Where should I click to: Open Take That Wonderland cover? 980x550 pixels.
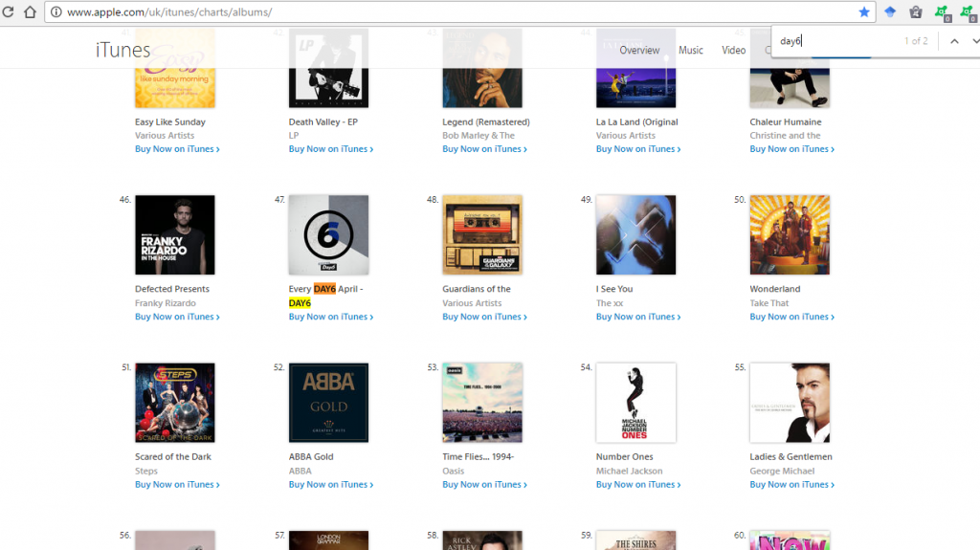(x=790, y=235)
